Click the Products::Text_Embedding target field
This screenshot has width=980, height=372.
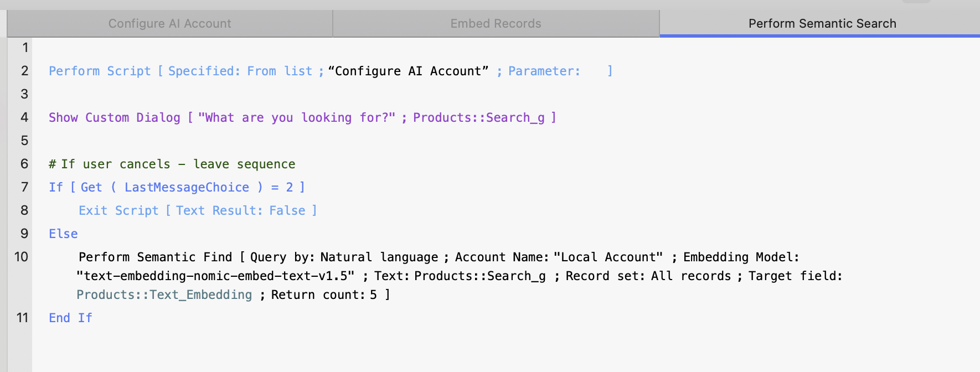164,294
